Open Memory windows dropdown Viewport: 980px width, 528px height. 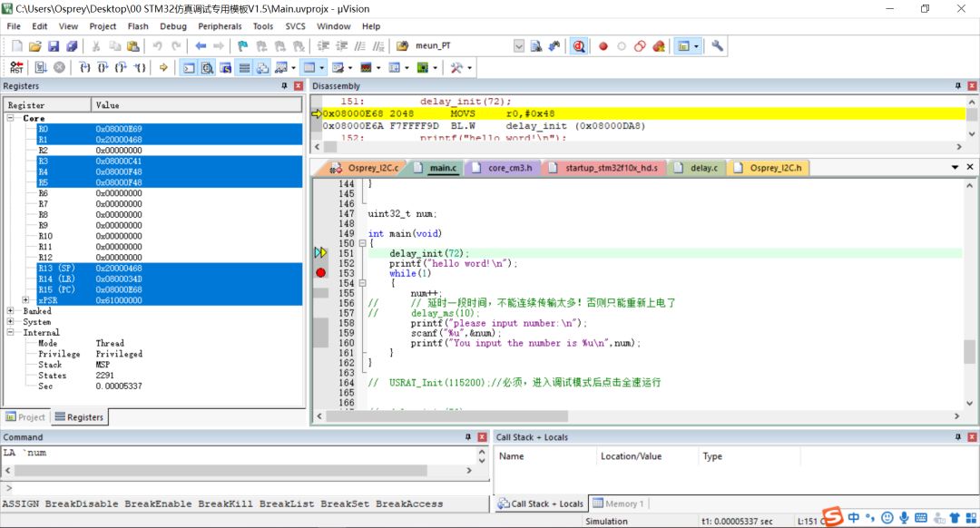[x=322, y=67]
